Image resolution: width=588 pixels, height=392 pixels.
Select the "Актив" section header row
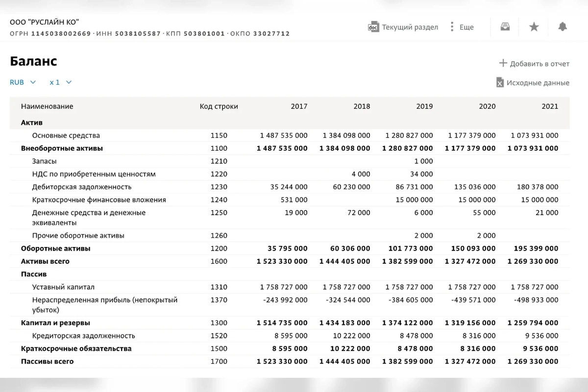(x=32, y=122)
